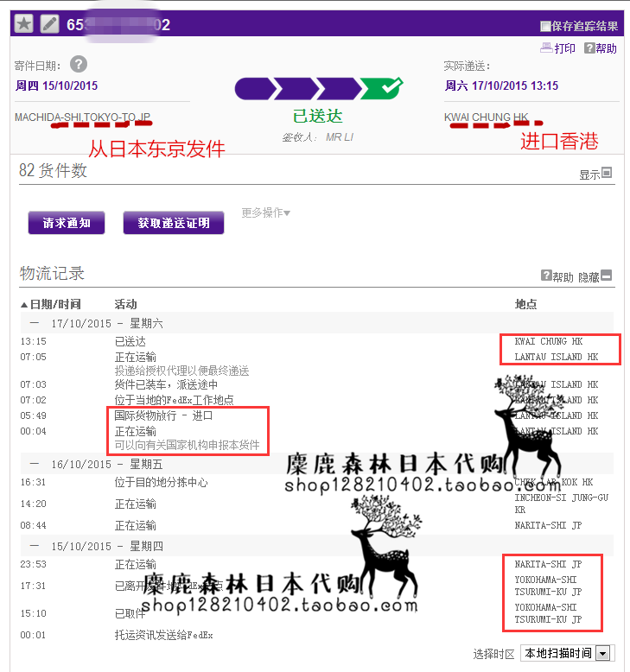Image resolution: width=630 pixels, height=672 pixels.
Task: Collapse the 15/10/2015 星期四 group
Action: tap(34, 545)
